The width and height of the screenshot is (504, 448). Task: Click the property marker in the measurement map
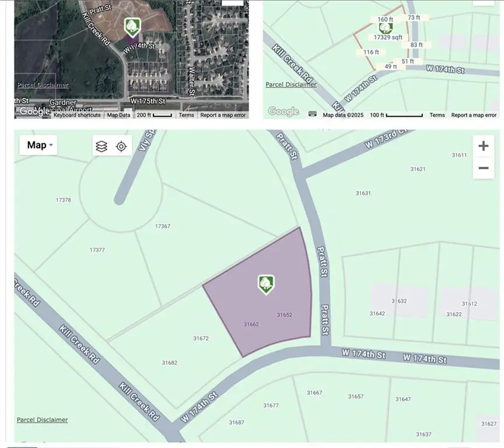[386, 27]
